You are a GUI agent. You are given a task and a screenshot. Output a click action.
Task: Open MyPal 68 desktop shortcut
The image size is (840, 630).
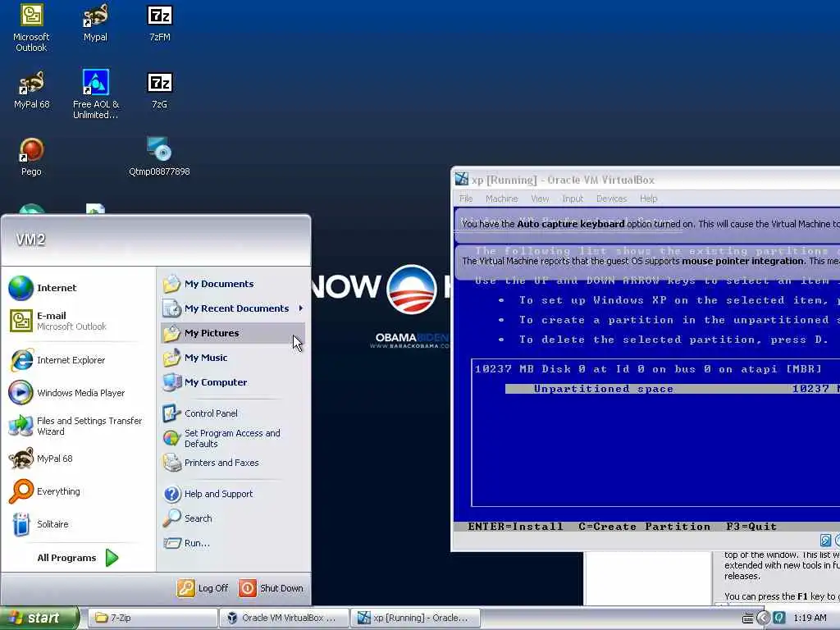tap(31, 90)
